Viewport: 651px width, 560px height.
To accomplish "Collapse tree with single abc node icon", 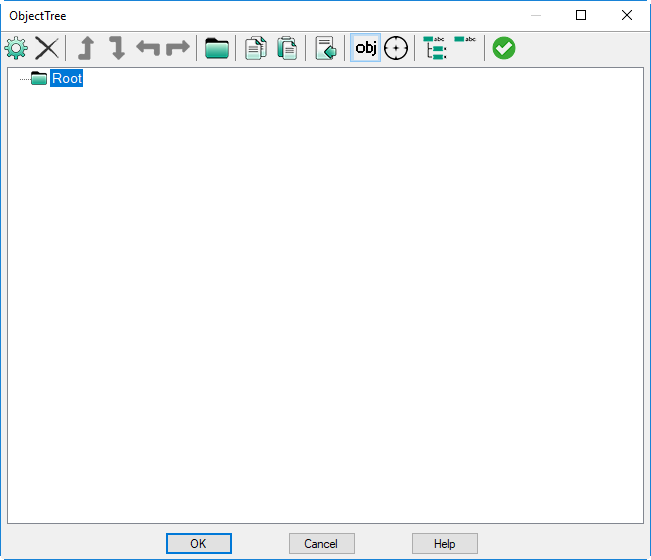I will click(x=465, y=39).
